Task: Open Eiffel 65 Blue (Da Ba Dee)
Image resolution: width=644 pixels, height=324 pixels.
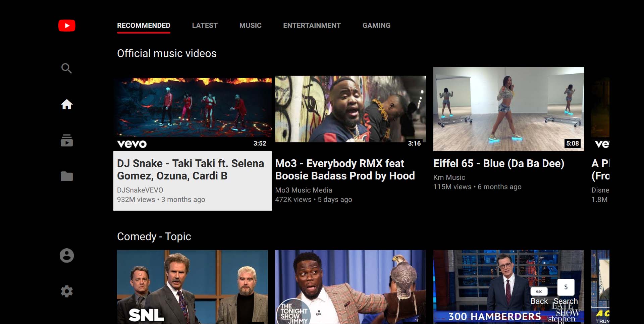Action: (x=508, y=109)
